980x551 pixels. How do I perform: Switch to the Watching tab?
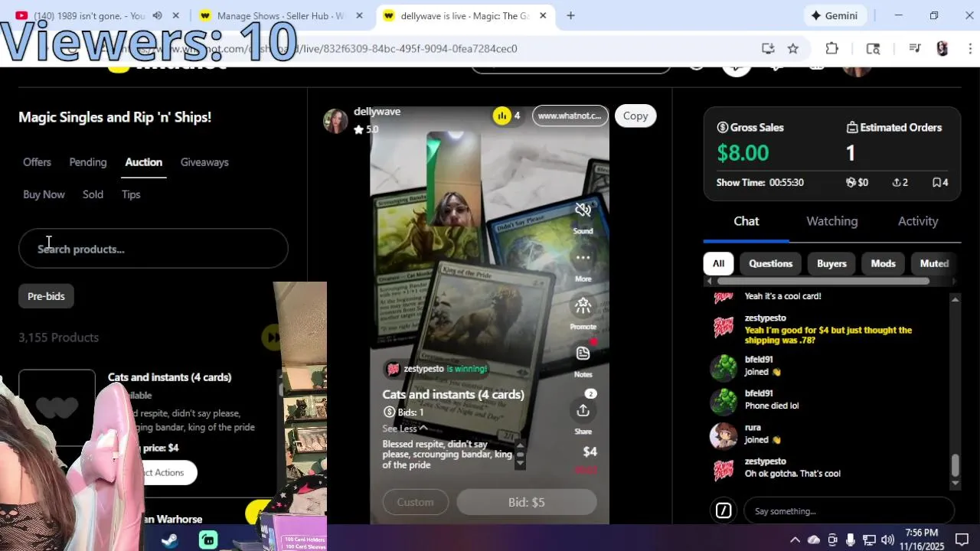pos(832,221)
